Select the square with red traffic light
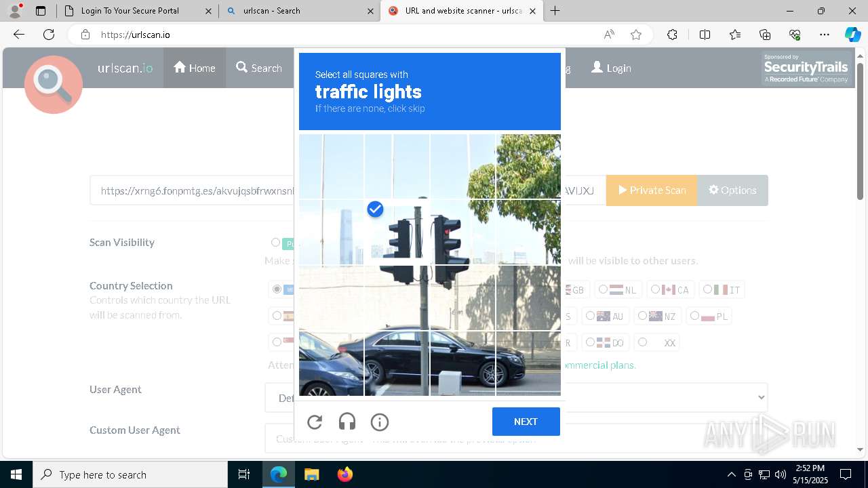Image resolution: width=868 pixels, height=488 pixels. click(462, 232)
